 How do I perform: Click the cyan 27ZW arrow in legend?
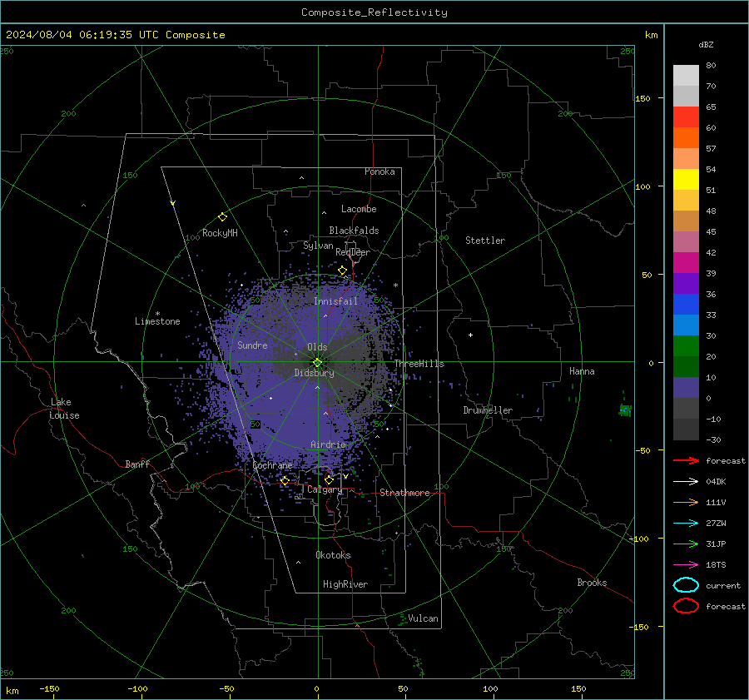(x=686, y=524)
